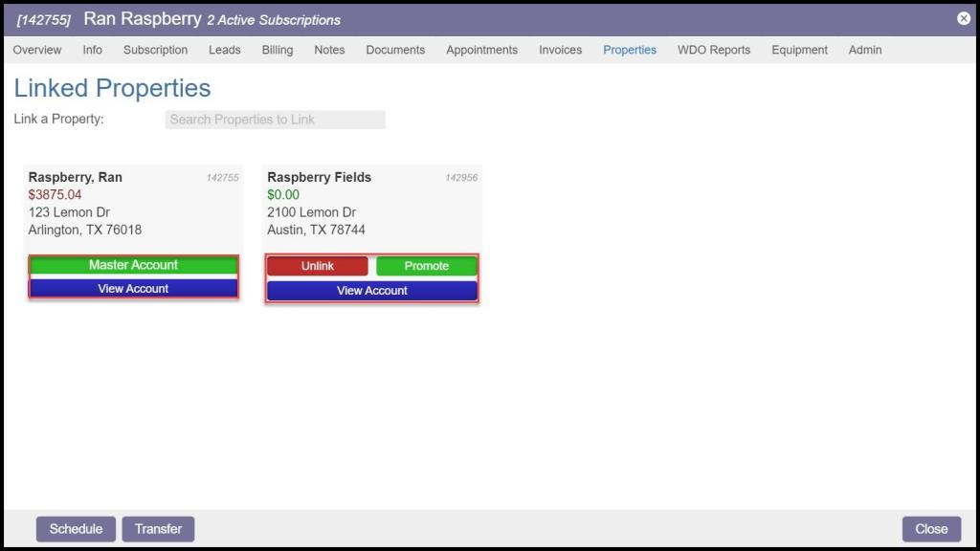Click the Schedule button
This screenshot has width=980, height=551.
tap(76, 529)
